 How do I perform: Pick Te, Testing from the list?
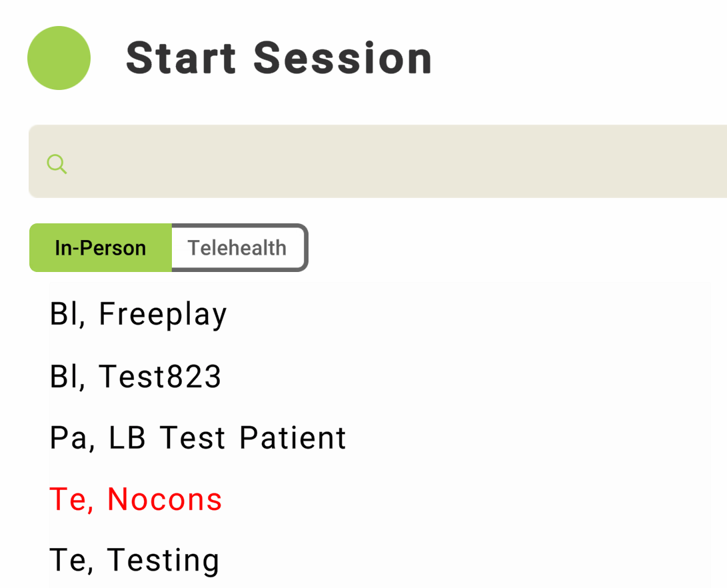[x=135, y=560]
